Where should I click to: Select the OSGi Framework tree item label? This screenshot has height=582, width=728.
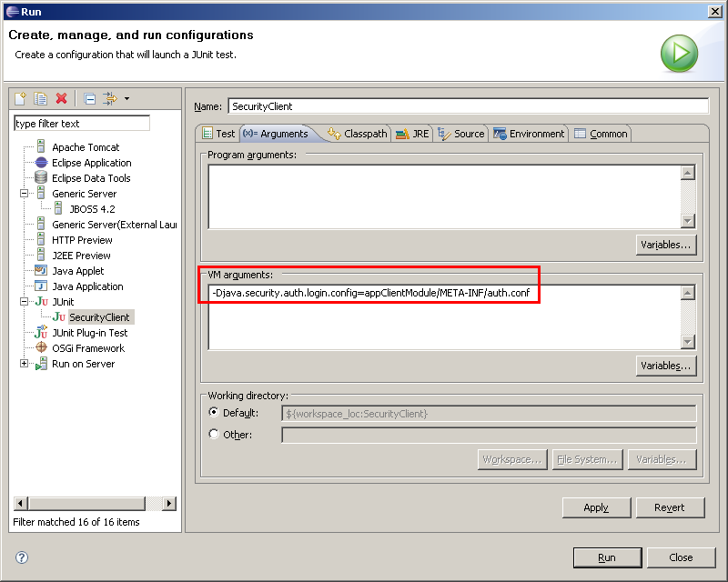(88, 347)
